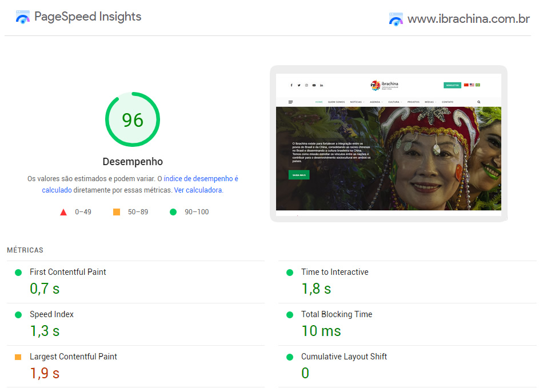Click the Total Blocking Time label
Screen dimensions: 539x392
pos(337,314)
